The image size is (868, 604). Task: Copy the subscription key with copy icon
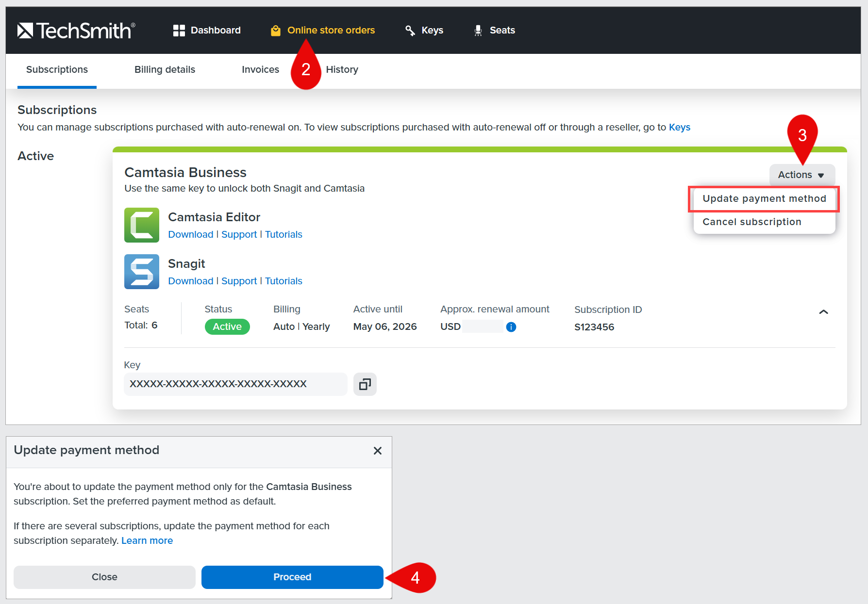(365, 384)
